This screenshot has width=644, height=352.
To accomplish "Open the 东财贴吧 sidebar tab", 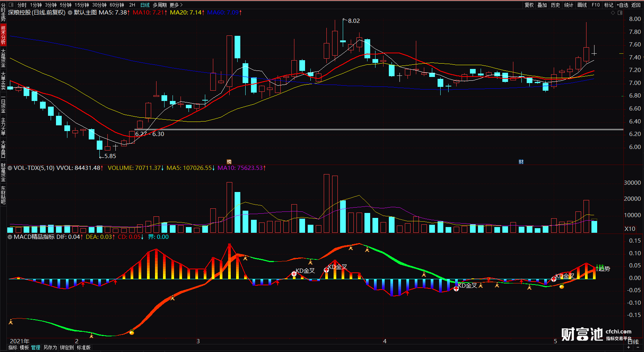I will [3, 195].
